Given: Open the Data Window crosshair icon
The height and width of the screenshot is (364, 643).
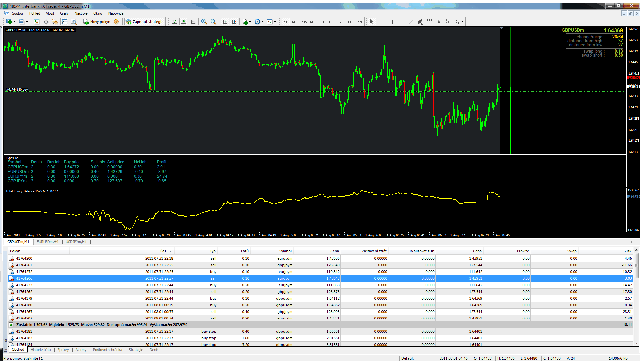Looking at the screenshot, I should tap(46, 22).
